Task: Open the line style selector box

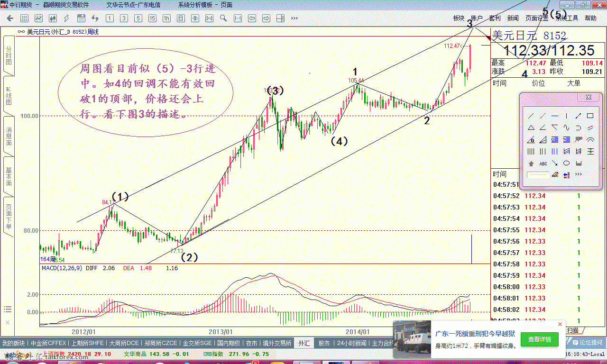Action: tap(538, 174)
